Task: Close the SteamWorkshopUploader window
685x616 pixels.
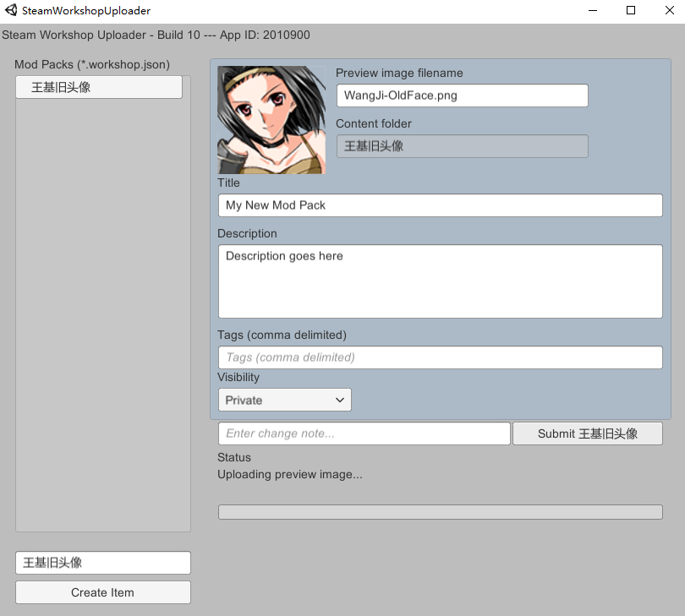Action: pyautogui.click(x=669, y=10)
